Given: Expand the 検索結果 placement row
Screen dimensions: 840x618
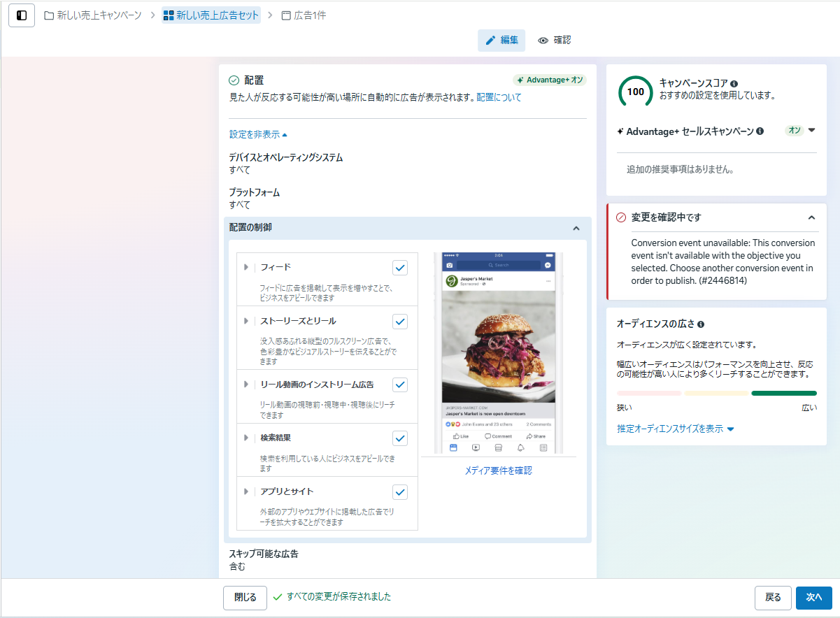Looking at the screenshot, I should pyautogui.click(x=246, y=438).
